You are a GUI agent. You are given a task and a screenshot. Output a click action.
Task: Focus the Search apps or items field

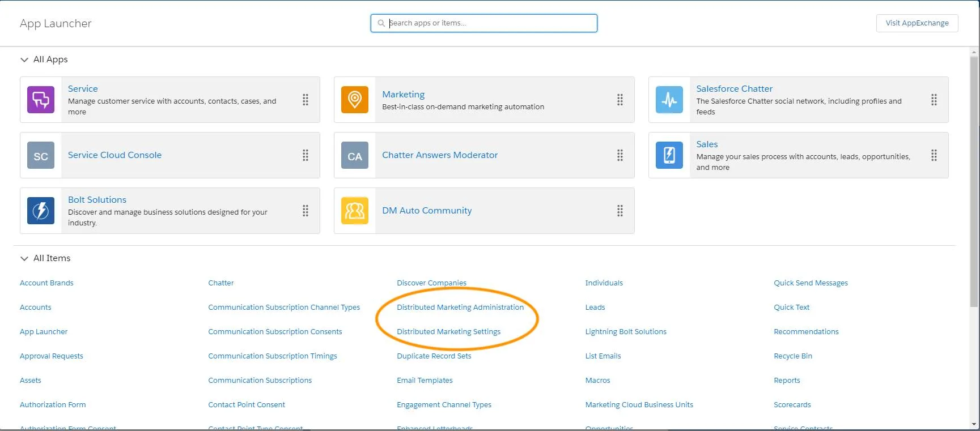[484, 23]
